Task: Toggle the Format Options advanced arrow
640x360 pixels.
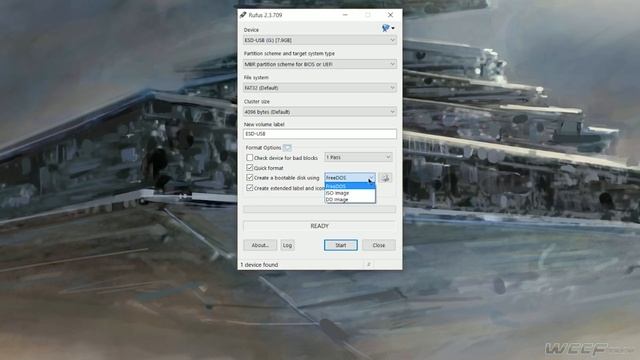Action: point(287,147)
